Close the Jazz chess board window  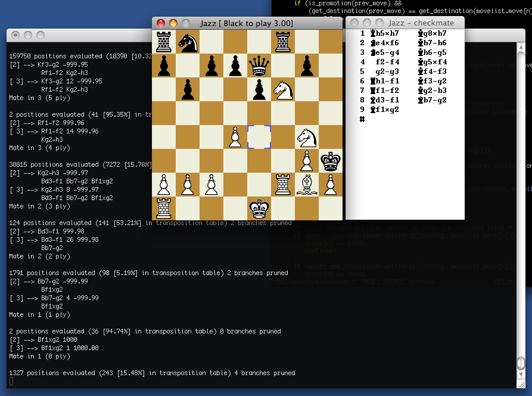(161, 23)
